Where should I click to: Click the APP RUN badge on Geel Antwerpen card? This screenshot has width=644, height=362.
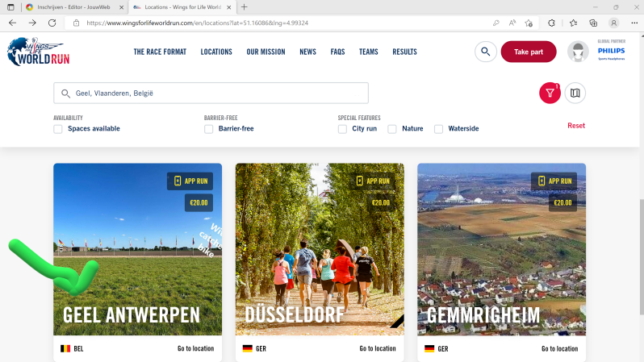coord(190,181)
